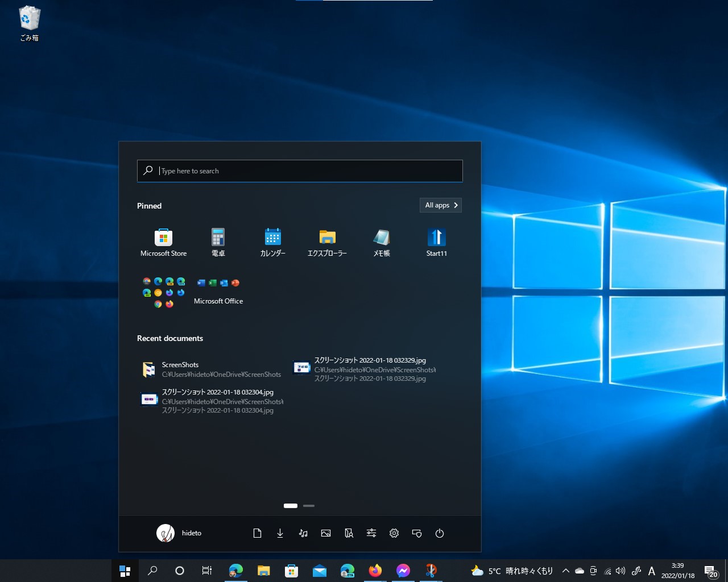Image resolution: width=728 pixels, height=582 pixels.
Task: Open taskbar Search magnifier
Action: coord(152,571)
